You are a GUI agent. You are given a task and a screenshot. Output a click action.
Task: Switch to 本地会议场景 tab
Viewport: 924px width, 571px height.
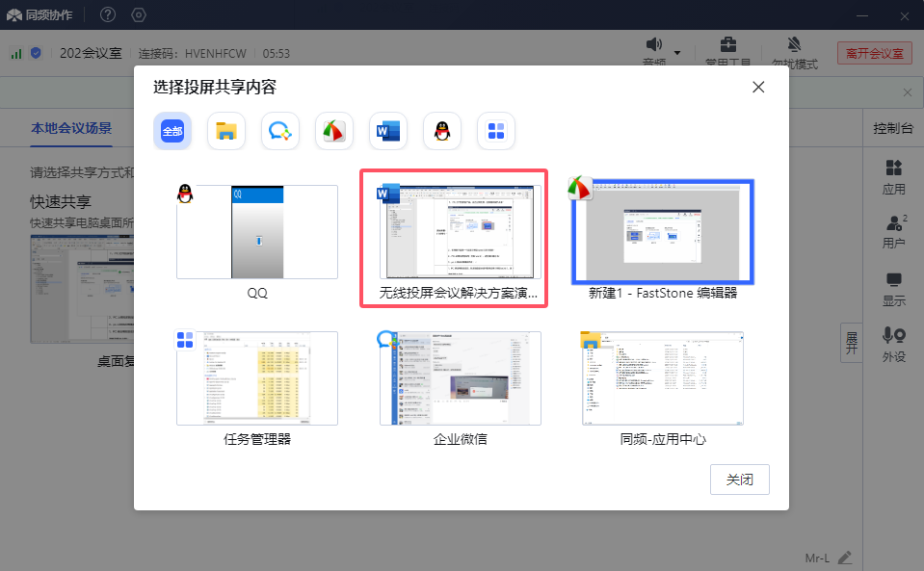[71, 128]
